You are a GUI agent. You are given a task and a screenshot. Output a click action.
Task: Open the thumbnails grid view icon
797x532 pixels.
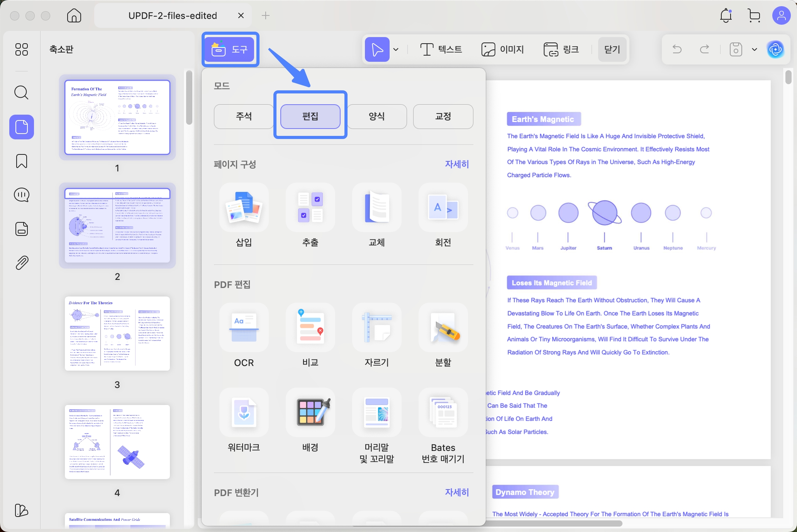pyautogui.click(x=22, y=49)
